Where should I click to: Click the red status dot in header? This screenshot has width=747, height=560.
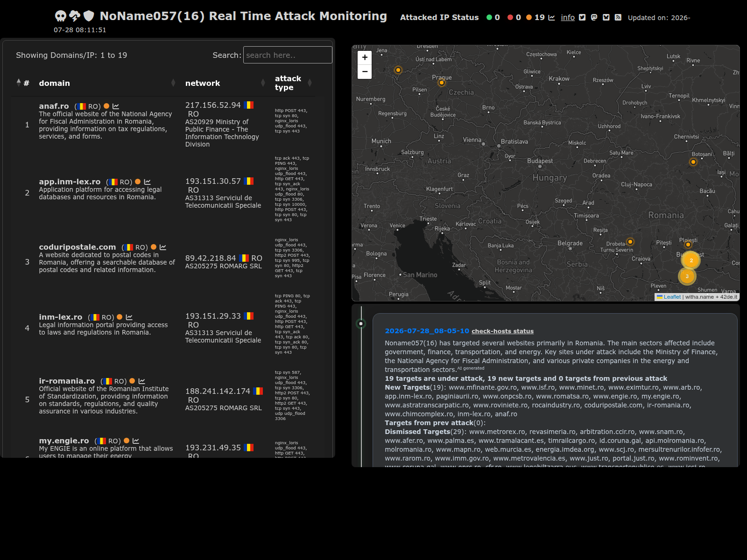tap(510, 17)
